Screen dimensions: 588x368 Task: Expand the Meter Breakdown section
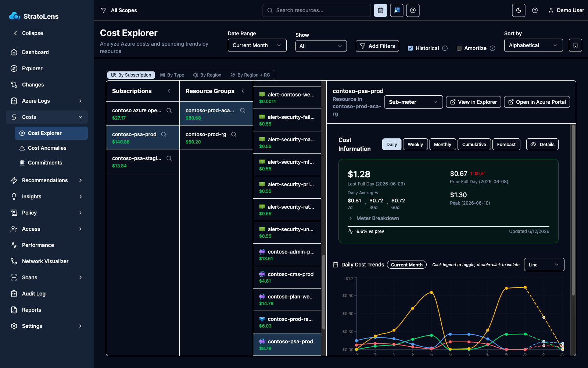click(x=374, y=218)
